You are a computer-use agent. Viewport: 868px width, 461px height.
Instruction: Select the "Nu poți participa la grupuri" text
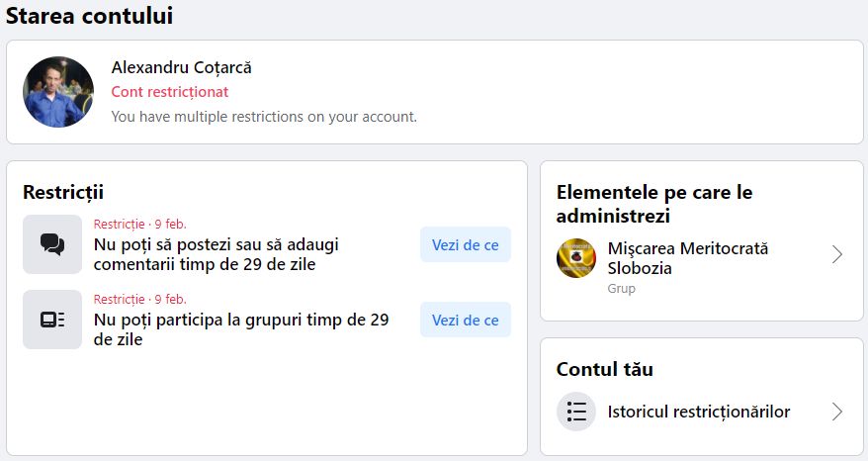pyautogui.click(x=240, y=329)
